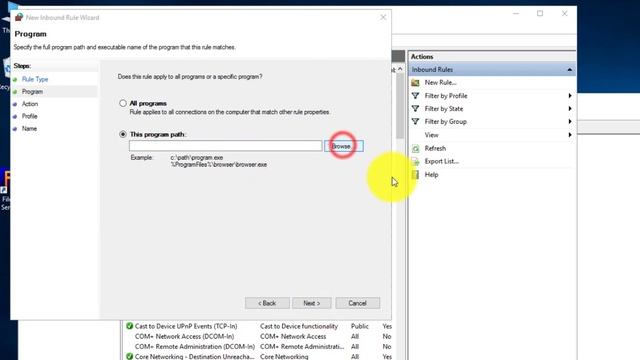Image resolution: width=640 pixels, height=360 pixels.
Task: Open Filter by Group menu entry
Action: pyautogui.click(x=445, y=122)
